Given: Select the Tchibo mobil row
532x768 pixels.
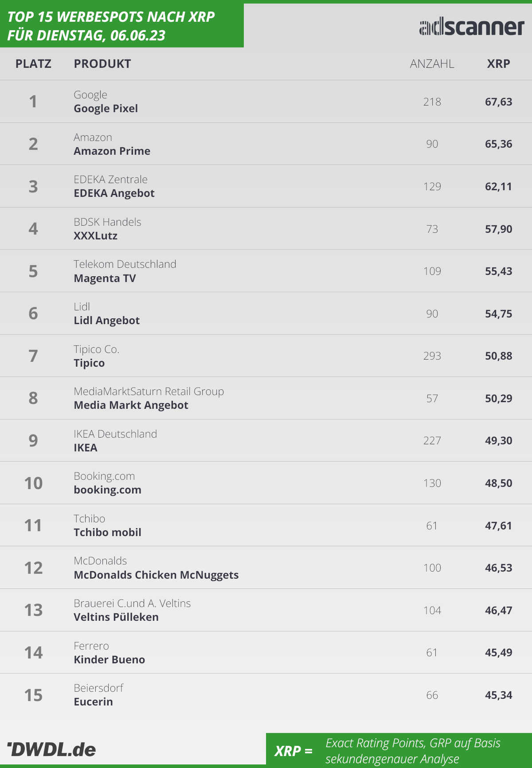Looking at the screenshot, I should 266,525.
